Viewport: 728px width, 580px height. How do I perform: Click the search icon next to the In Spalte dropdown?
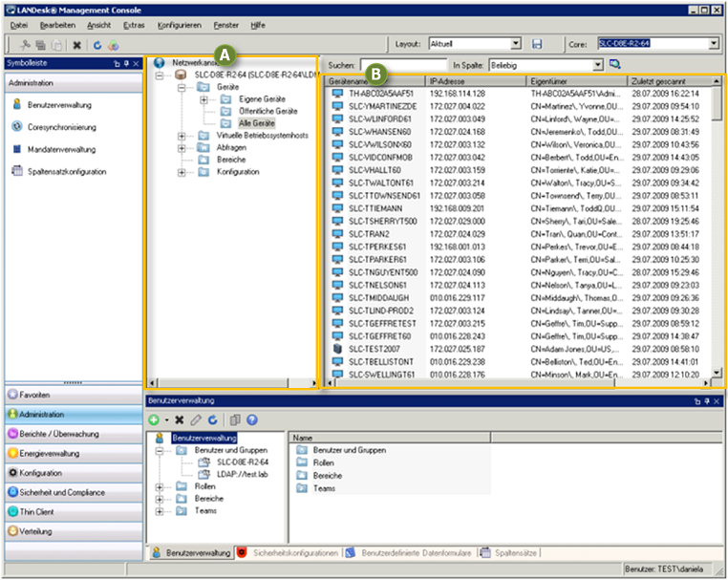[615, 65]
